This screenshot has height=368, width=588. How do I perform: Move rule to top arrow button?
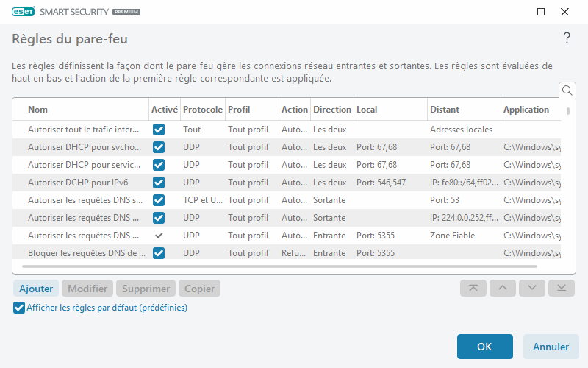(473, 288)
